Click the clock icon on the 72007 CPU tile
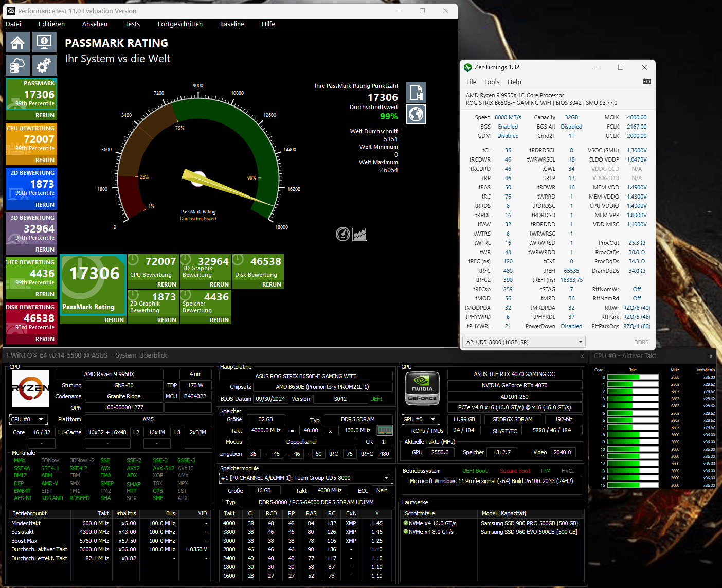 pos(133,260)
